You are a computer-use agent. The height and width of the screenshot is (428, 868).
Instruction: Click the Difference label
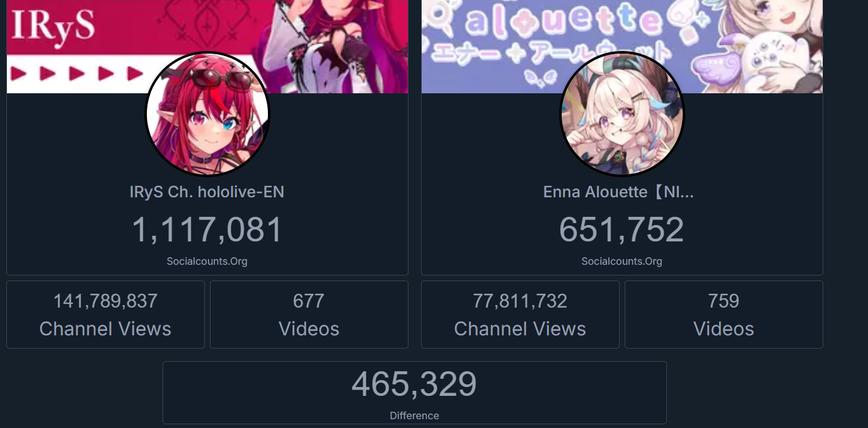pyautogui.click(x=414, y=415)
